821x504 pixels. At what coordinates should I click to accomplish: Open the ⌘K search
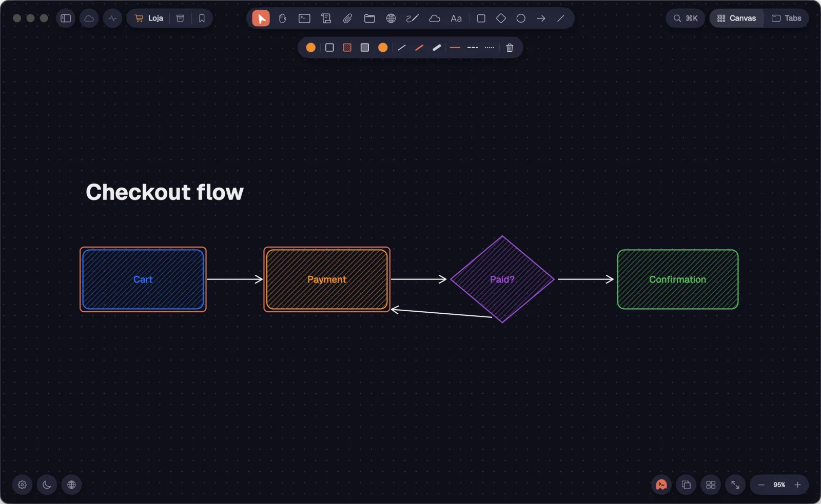point(686,18)
